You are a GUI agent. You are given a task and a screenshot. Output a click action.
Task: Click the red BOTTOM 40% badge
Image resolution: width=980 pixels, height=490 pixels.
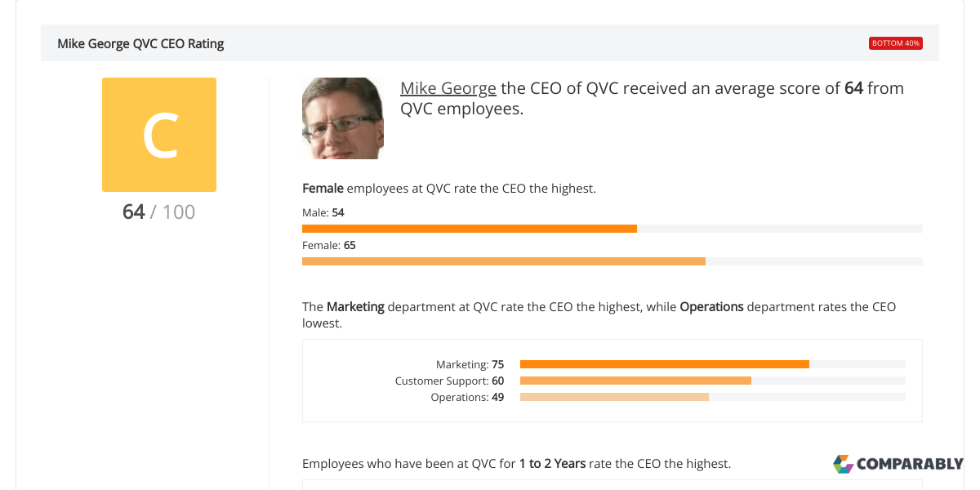(x=896, y=43)
